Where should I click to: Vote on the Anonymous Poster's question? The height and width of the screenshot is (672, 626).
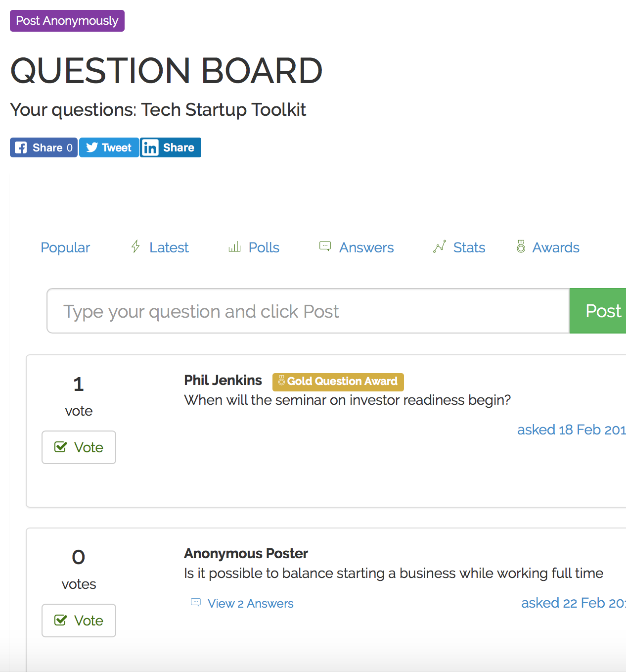(x=79, y=621)
